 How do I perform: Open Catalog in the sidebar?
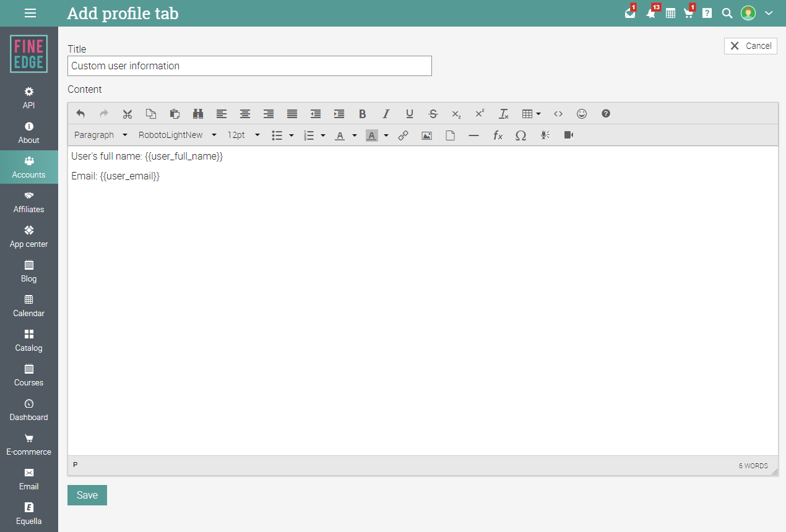click(x=29, y=340)
